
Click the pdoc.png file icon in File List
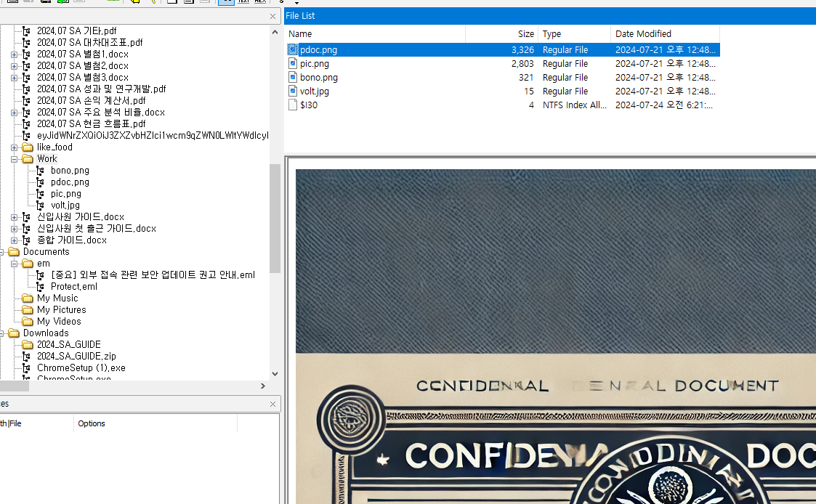(x=293, y=50)
